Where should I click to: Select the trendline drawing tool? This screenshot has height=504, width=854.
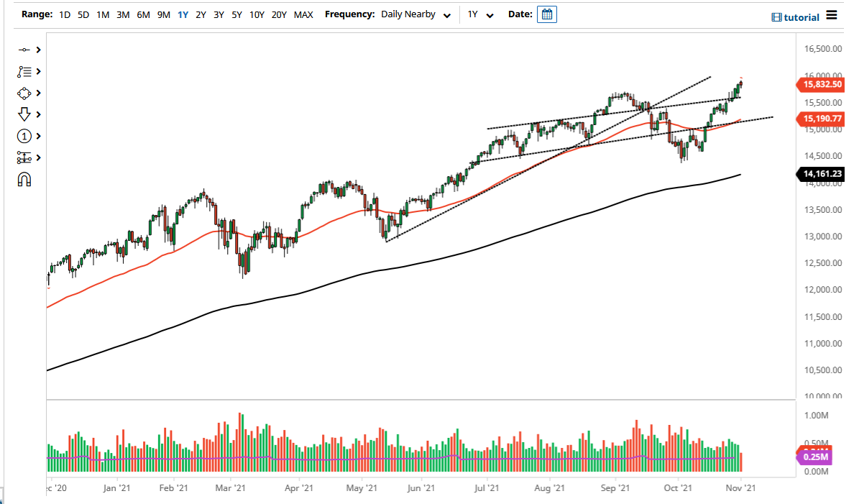tap(24, 50)
